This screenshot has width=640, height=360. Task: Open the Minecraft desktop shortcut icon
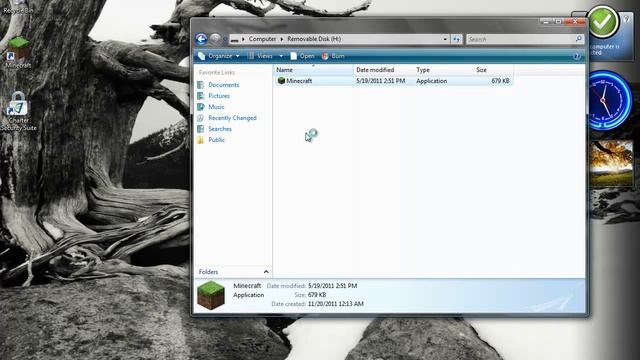(18, 48)
